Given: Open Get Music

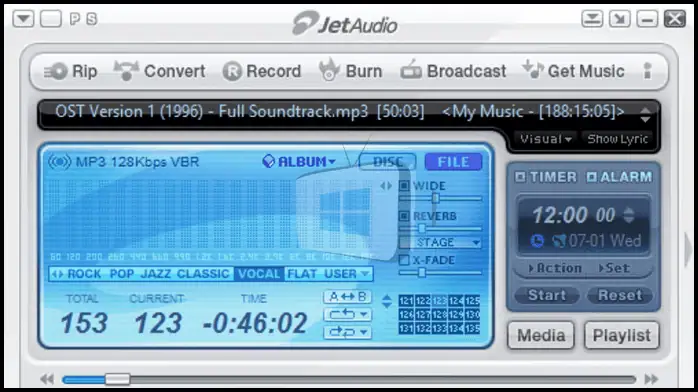Looking at the screenshot, I should click(x=574, y=71).
